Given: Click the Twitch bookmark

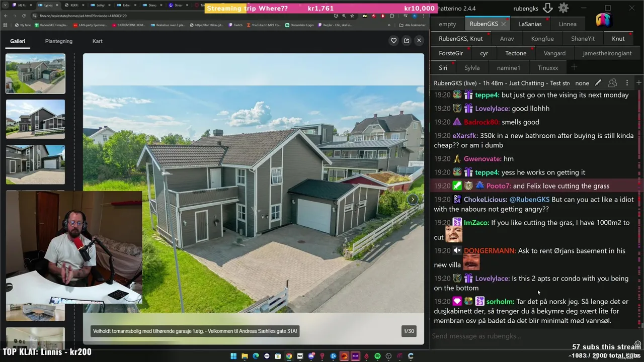Looking at the screenshot, I should point(235,25).
